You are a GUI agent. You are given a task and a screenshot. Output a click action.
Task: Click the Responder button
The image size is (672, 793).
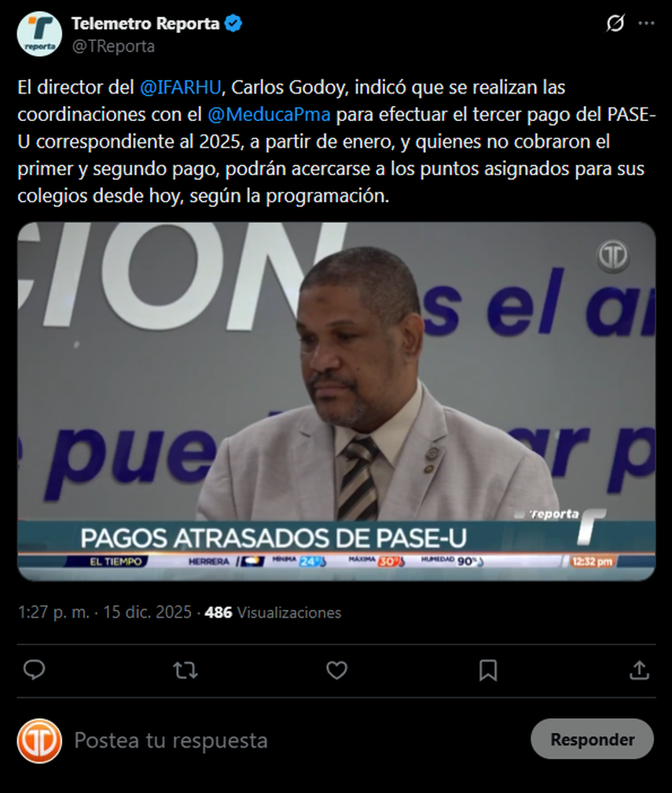[592, 739]
